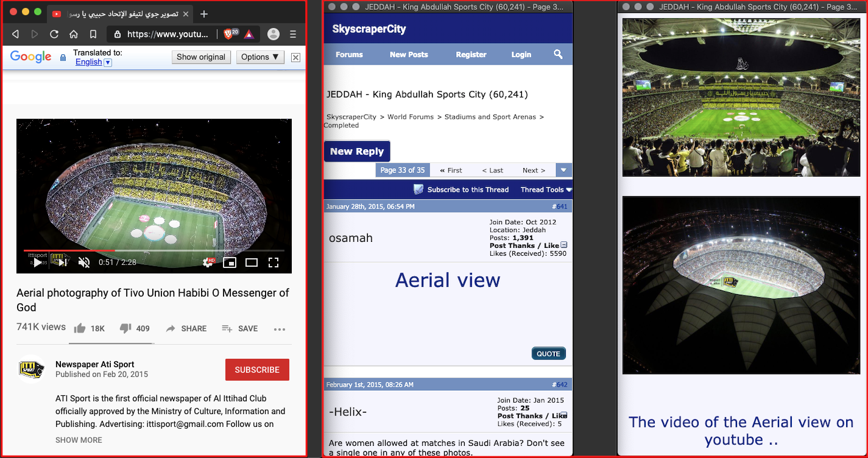Open the video settings gear

click(208, 262)
